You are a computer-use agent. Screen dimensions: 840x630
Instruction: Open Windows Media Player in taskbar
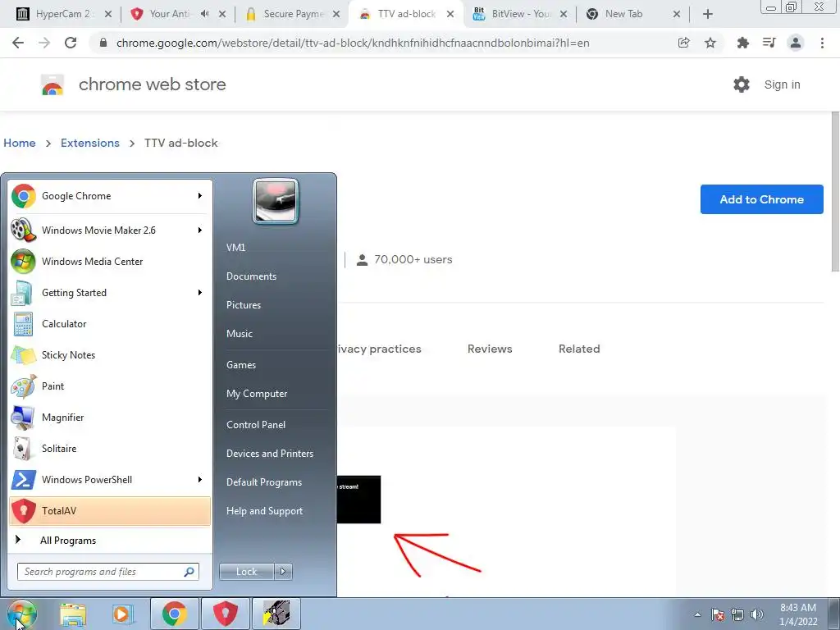tap(123, 614)
